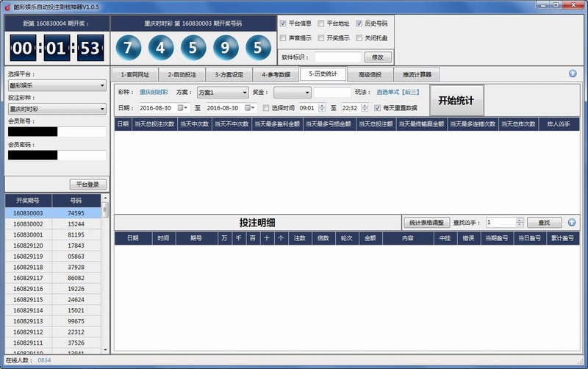Click the 软件标识 input field
The image size is (588, 369).
pos(337,57)
